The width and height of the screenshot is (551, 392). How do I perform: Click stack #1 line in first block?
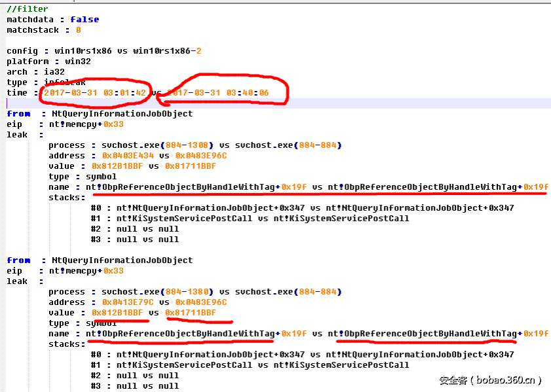(249, 218)
